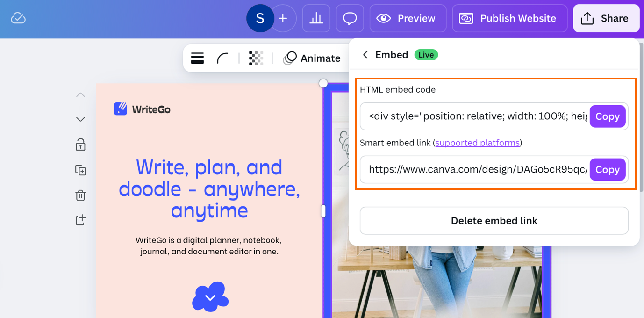The image size is (644, 318).
Task: Click the cloud save status icon
Action: [18, 18]
